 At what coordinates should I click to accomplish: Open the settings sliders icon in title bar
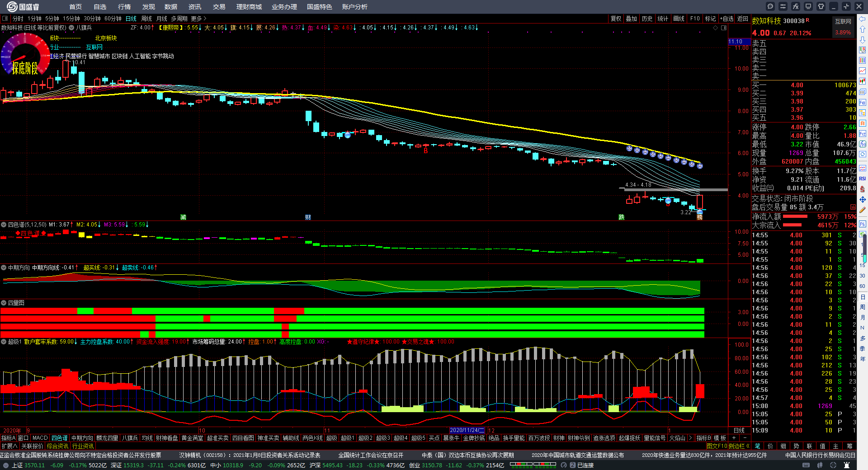tap(783, 6)
